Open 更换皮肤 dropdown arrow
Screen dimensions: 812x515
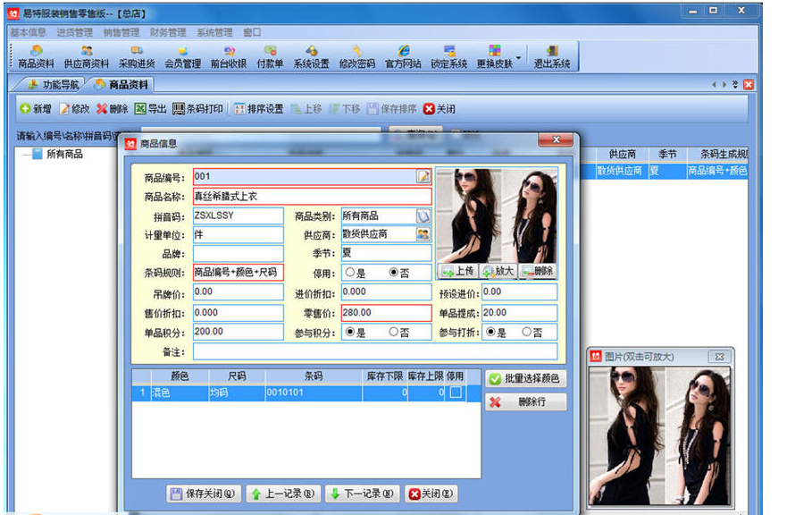pos(518,57)
